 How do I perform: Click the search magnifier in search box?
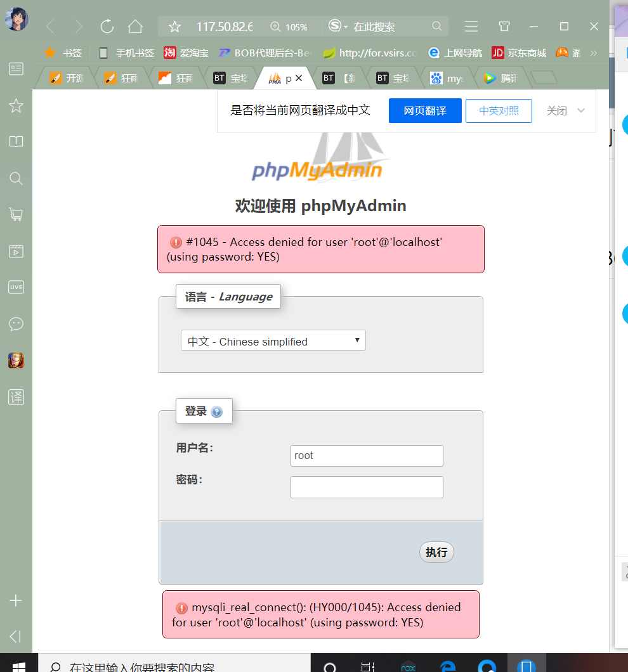coord(436,26)
